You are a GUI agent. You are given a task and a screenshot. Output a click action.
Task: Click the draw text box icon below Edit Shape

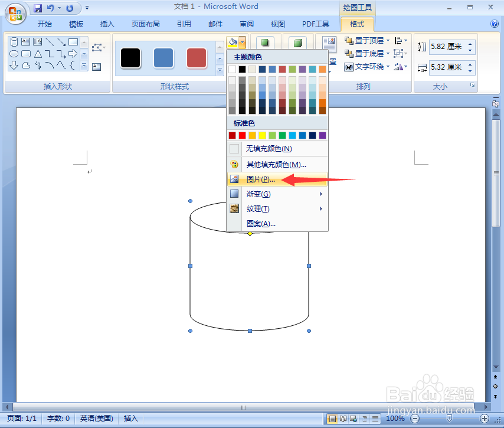pyautogui.click(x=96, y=67)
